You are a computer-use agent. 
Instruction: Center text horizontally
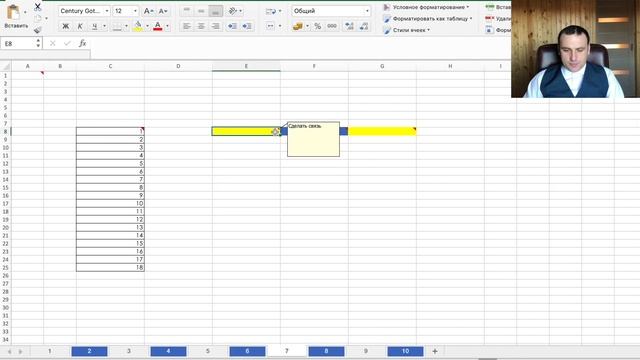(x=201, y=26)
